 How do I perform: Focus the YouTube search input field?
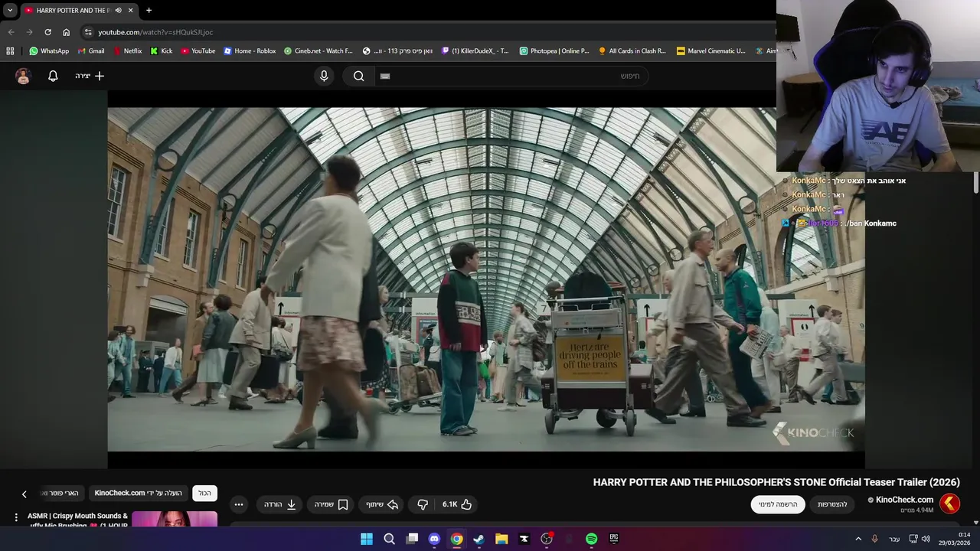(511, 76)
